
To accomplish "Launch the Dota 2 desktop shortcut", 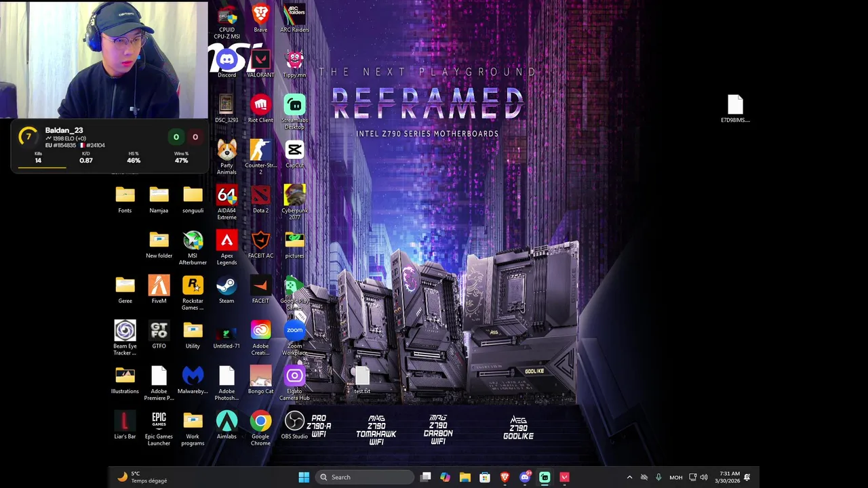I will [260, 199].
